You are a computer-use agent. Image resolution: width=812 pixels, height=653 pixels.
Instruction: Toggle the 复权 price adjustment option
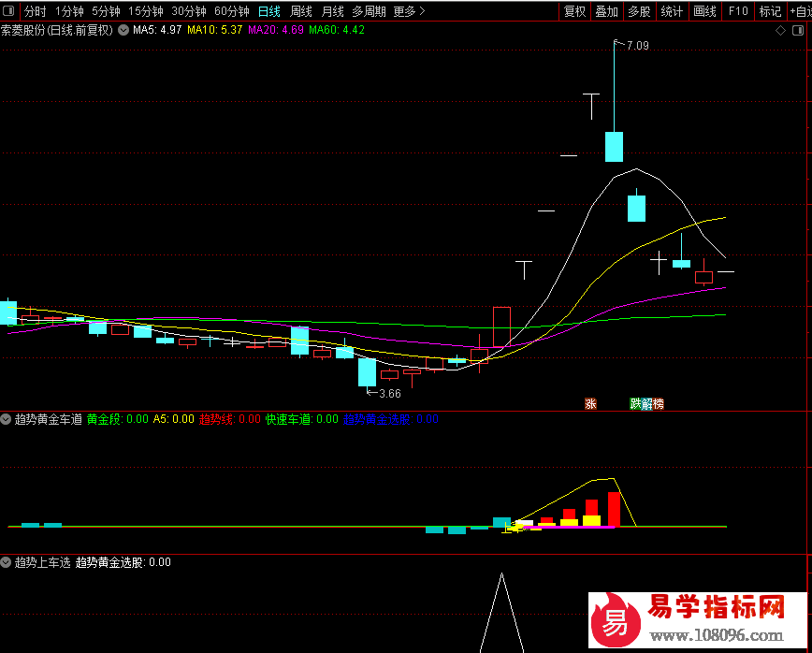574,12
